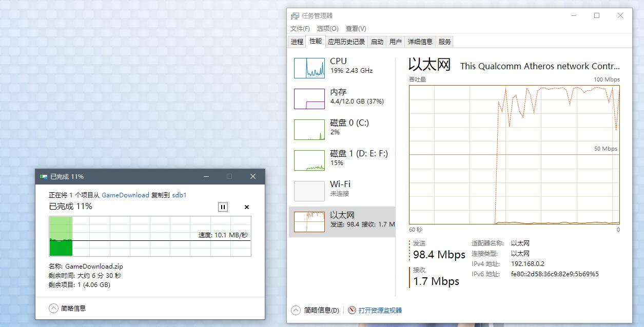Image resolution: width=644 pixels, height=327 pixels.
Task: Open the 磁盘 0 (C:) graph
Action: tap(309, 129)
